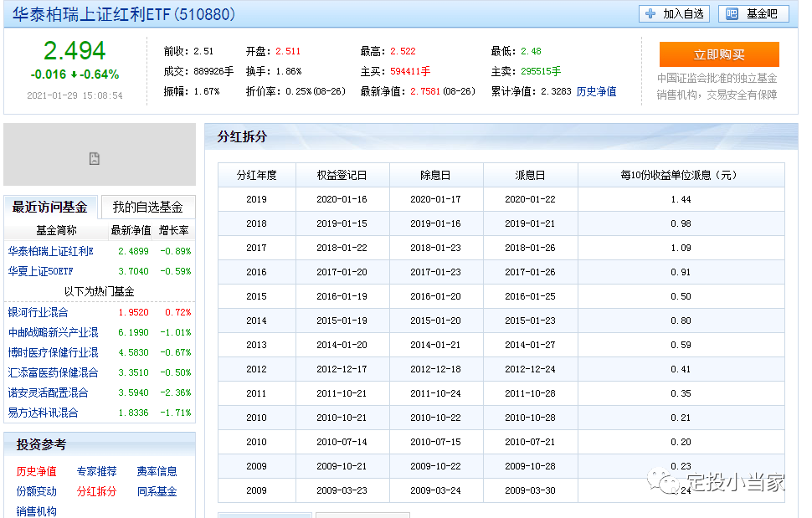Open fund 华夏上证50ETF
Image resolution: width=812 pixels, height=518 pixels.
(x=40, y=271)
